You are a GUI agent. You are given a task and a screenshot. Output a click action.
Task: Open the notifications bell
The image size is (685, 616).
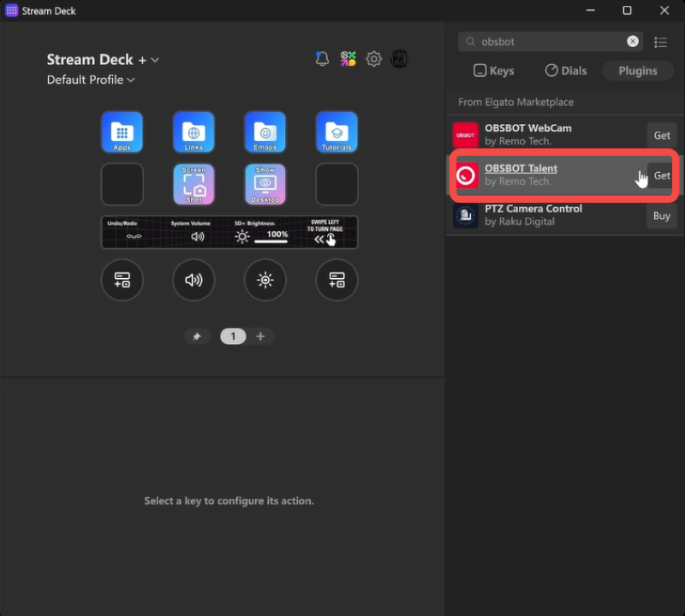pyautogui.click(x=322, y=58)
